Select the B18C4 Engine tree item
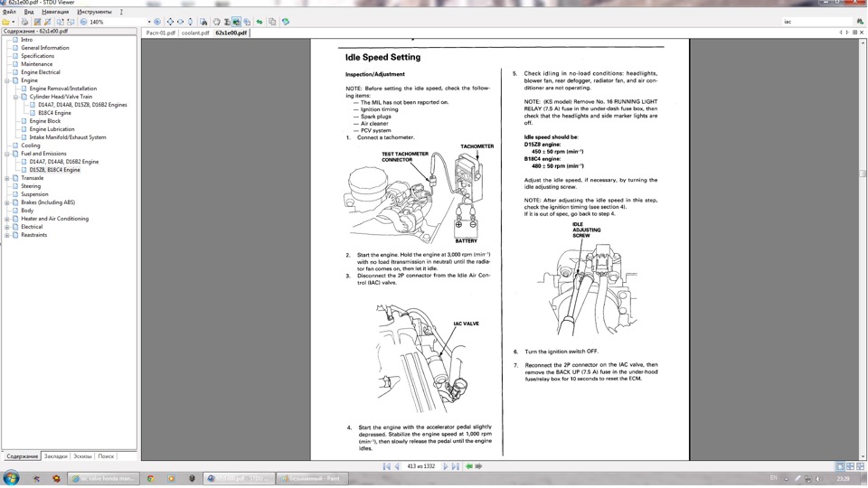This screenshot has height=488, width=868. [x=54, y=113]
